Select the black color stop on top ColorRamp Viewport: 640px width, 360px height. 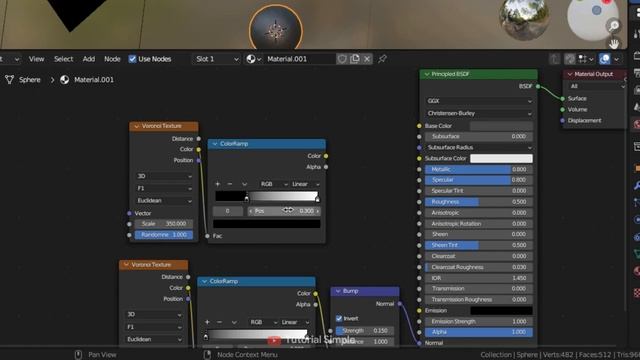tap(247, 198)
